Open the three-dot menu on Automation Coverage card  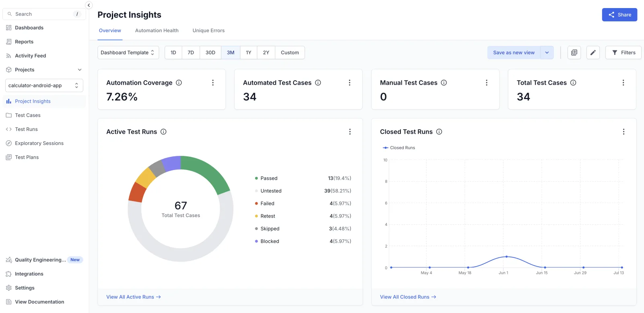click(213, 83)
